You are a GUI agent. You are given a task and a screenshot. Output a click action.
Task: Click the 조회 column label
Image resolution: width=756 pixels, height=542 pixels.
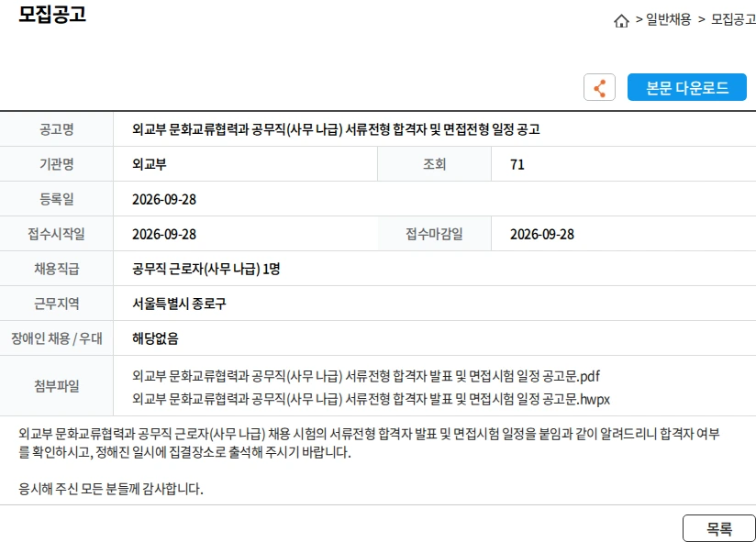click(434, 164)
